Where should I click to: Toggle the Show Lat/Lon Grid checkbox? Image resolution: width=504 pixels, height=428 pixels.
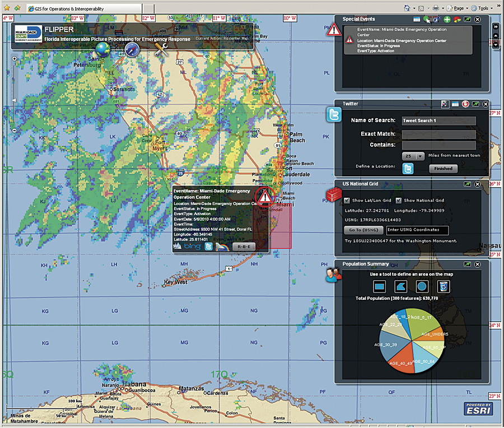pyautogui.click(x=347, y=201)
